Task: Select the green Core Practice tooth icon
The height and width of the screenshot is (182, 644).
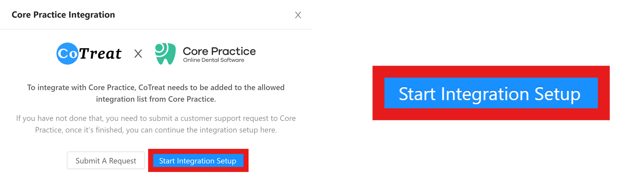Action: click(166, 53)
